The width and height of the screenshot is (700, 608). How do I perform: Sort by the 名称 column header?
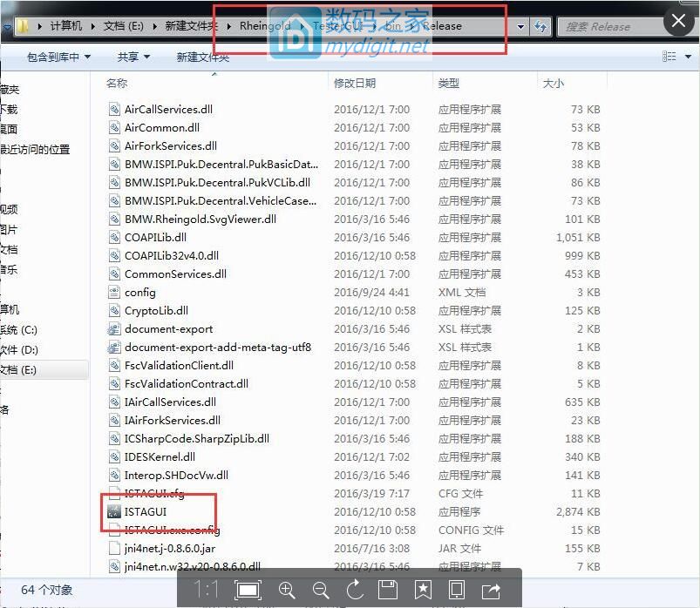coord(117,83)
